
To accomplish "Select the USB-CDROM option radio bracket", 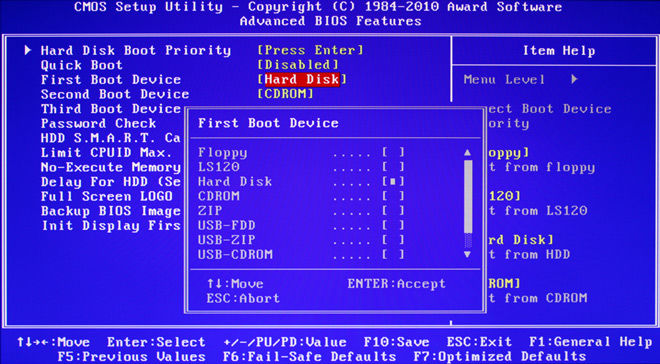I will [393, 254].
